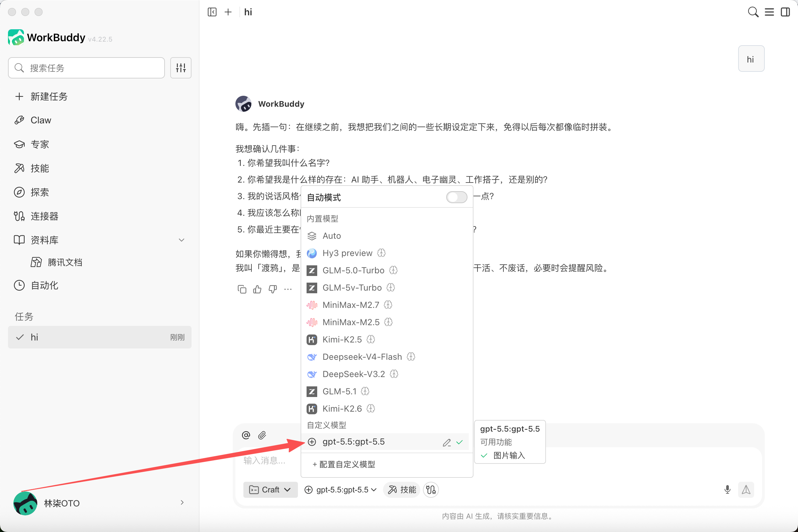Click 配置自定义模型 to add a model
The image size is (798, 532).
click(343, 465)
